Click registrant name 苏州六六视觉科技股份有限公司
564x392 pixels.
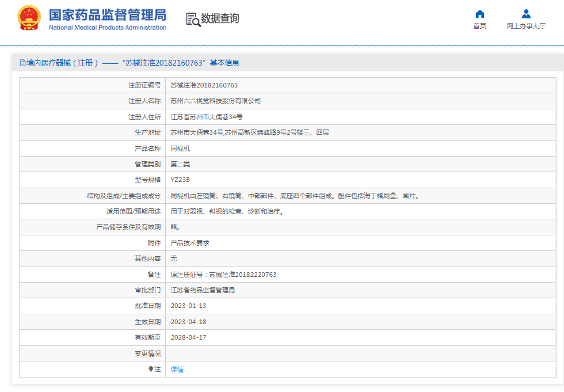tap(215, 101)
